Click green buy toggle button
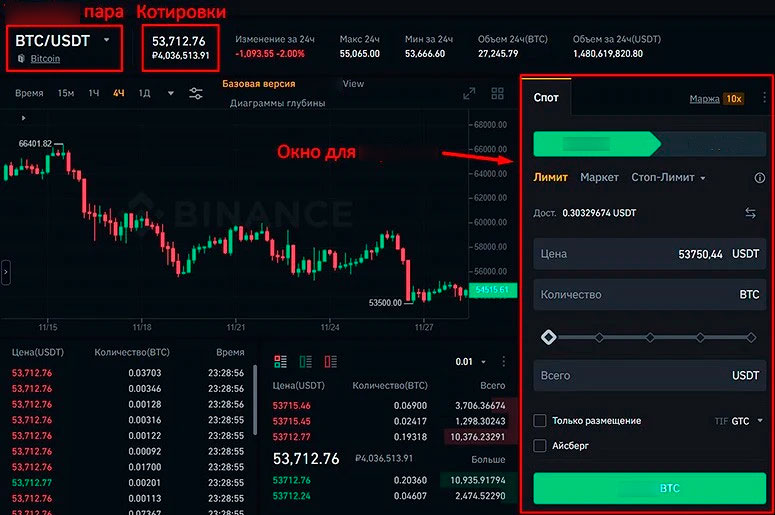Image resolution: width=775 pixels, height=515 pixels. (x=597, y=144)
